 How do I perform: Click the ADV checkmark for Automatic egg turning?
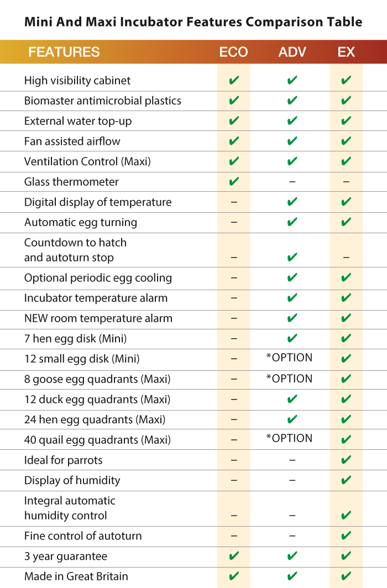click(x=292, y=222)
